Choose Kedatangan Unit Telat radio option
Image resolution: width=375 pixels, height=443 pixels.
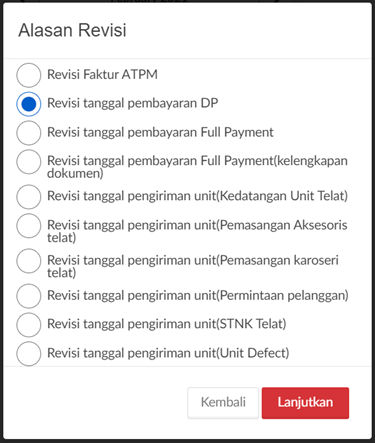29,197
